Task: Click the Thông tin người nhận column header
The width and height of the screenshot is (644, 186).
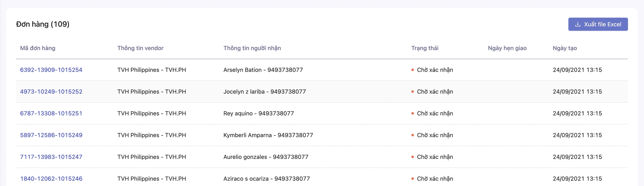Action: pyautogui.click(x=252, y=48)
